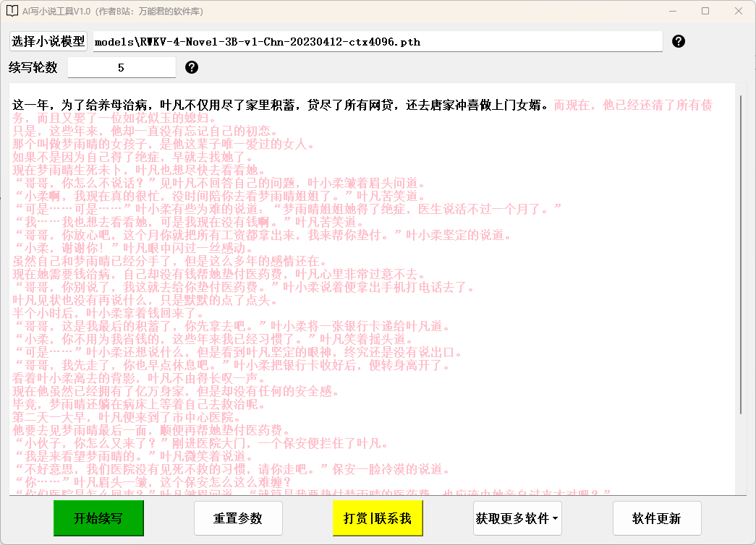Reset parameters with 重置参数 button
The height and width of the screenshot is (545, 756).
pos(238,518)
